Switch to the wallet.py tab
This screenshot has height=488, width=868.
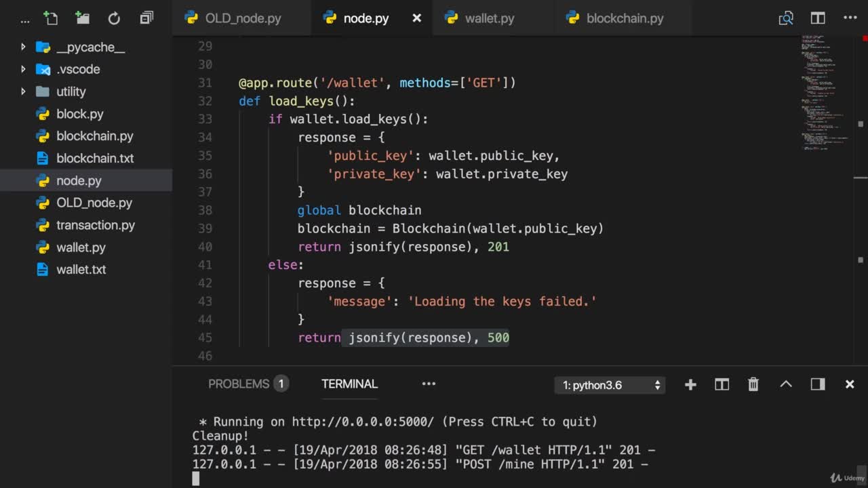click(x=490, y=18)
